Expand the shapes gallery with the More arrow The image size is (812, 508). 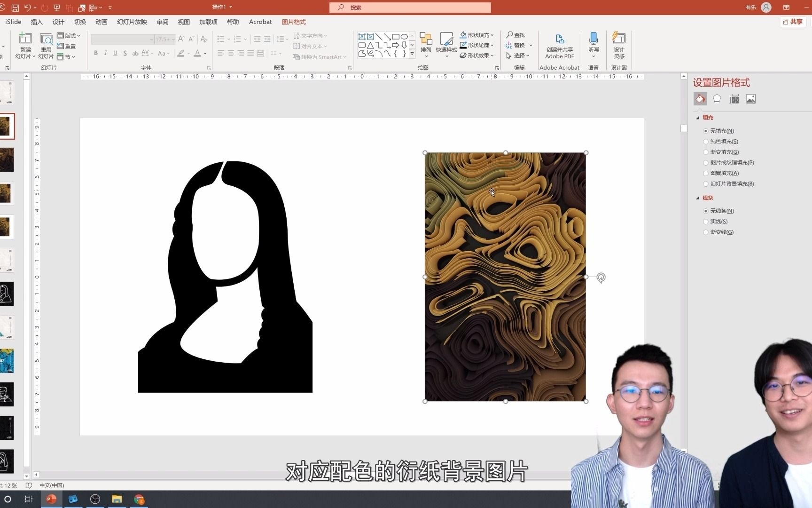(412, 54)
